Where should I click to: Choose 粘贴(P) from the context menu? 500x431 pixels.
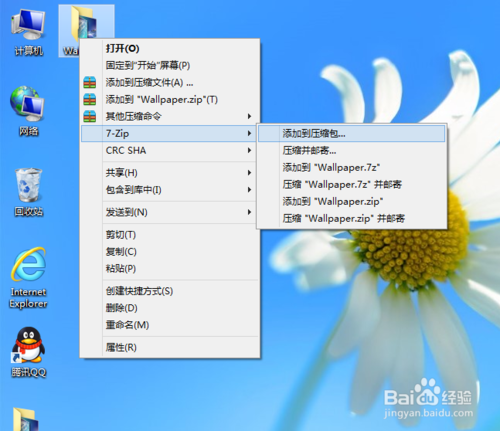[x=169, y=269]
